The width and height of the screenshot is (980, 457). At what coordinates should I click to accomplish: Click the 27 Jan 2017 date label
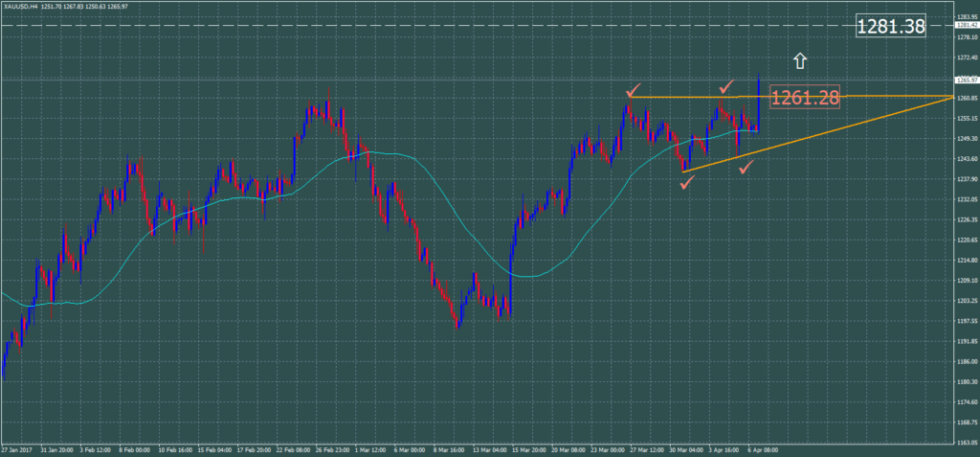[x=19, y=447]
